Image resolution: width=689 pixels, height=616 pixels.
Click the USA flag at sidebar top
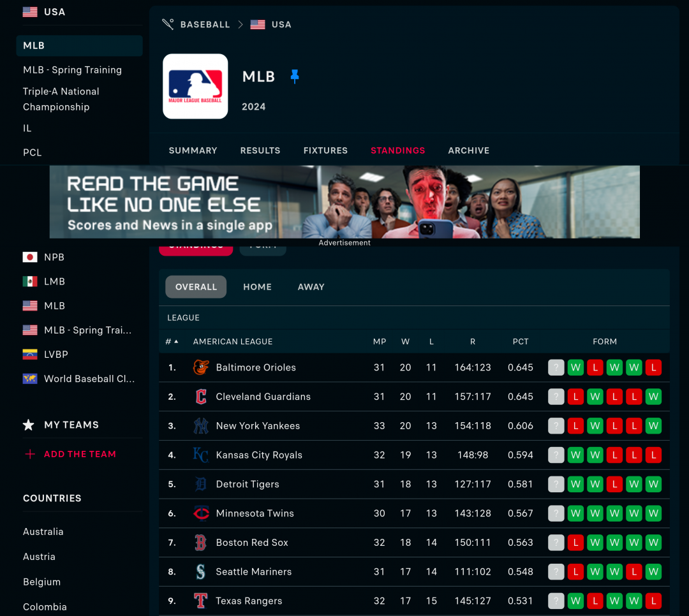[30, 12]
